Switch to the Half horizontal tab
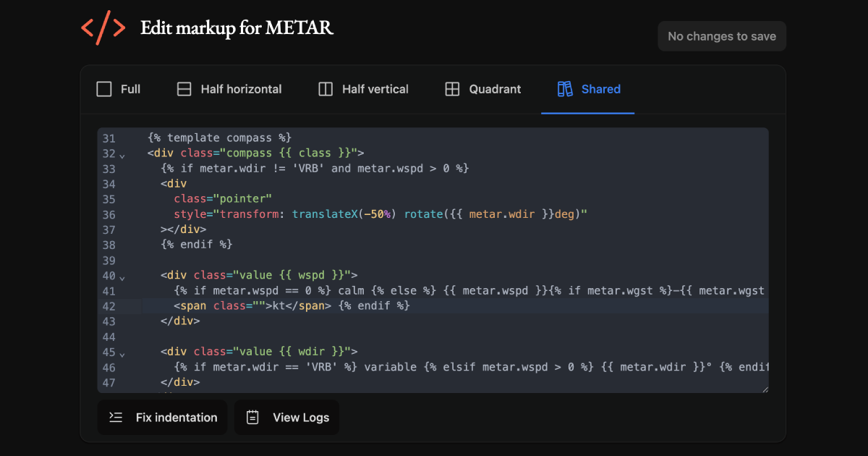The image size is (868, 456). [x=229, y=89]
